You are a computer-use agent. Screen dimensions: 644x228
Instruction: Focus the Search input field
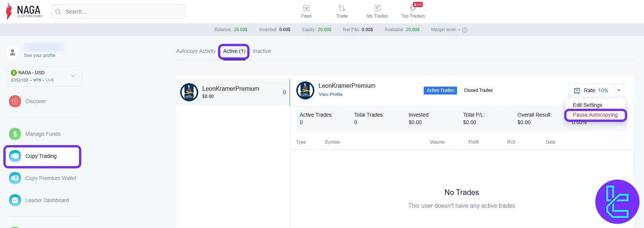pos(118,12)
